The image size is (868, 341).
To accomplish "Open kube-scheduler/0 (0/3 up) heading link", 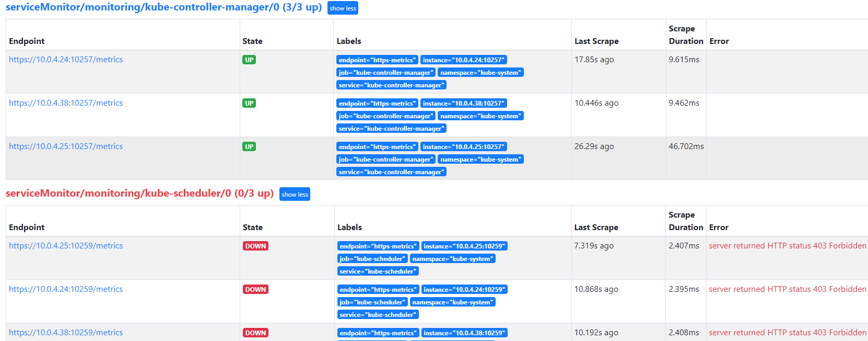I will pyautogui.click(x=139, y=194).
